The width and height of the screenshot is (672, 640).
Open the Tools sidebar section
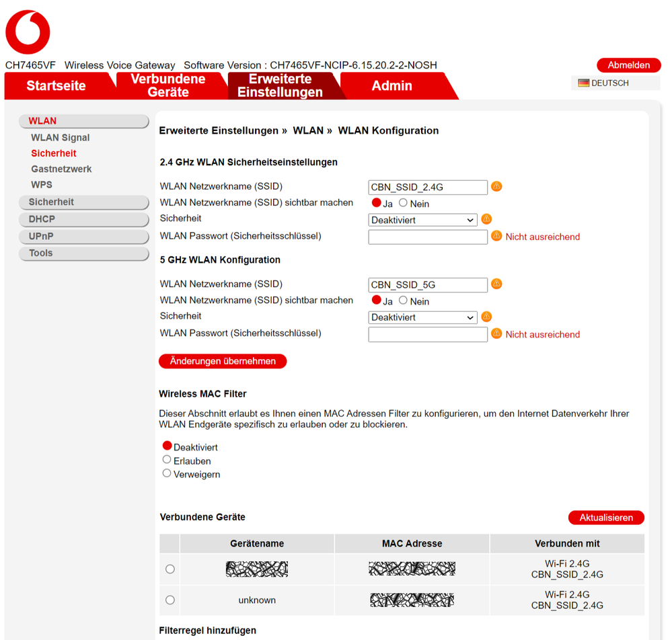tap(84, 253)
